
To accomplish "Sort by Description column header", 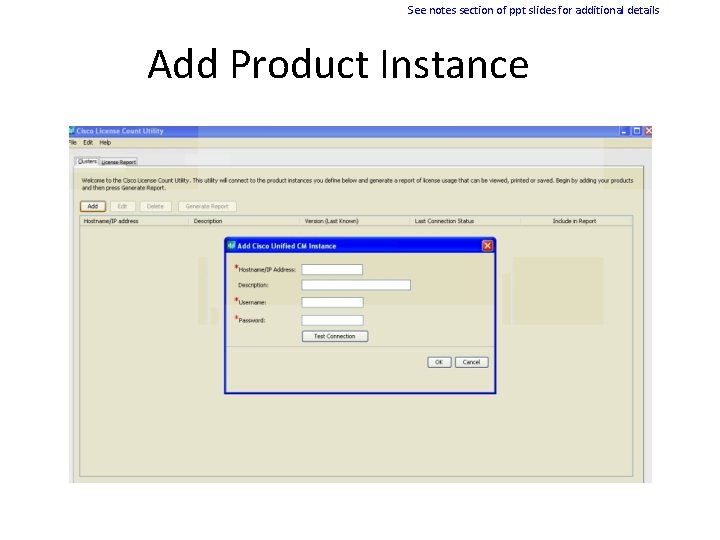I will click(244, 221).
